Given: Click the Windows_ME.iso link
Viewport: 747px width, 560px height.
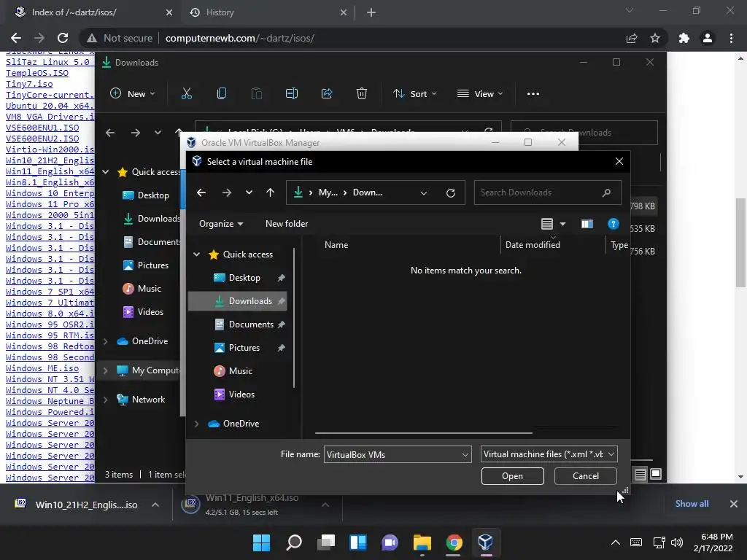Looking at the screenshot, I should pos(42,368).
